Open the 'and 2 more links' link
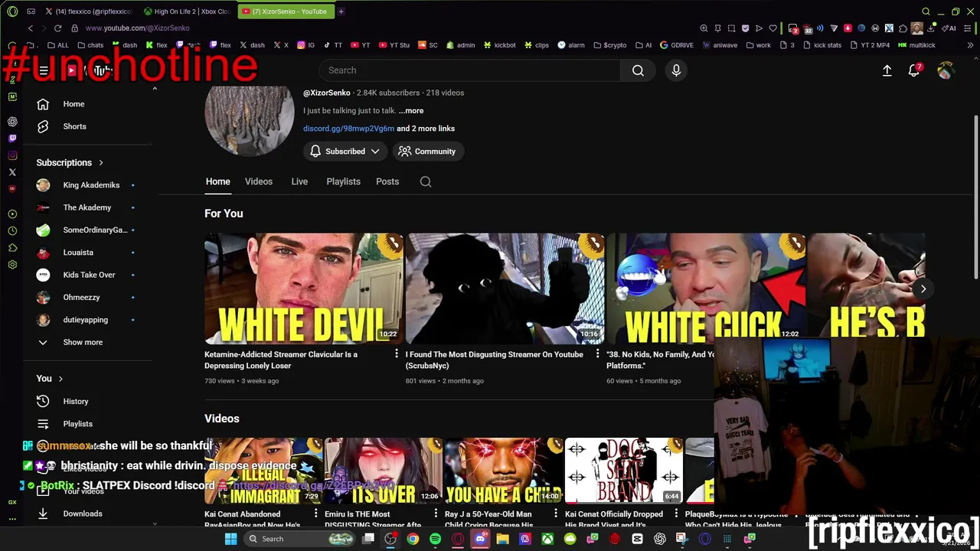The width and height of the screenshot is (980, 551). pos(426,129)
